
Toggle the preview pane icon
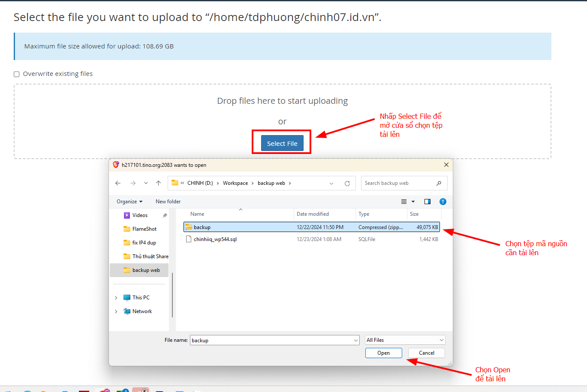pyautogui.click(x=427, y=202)
